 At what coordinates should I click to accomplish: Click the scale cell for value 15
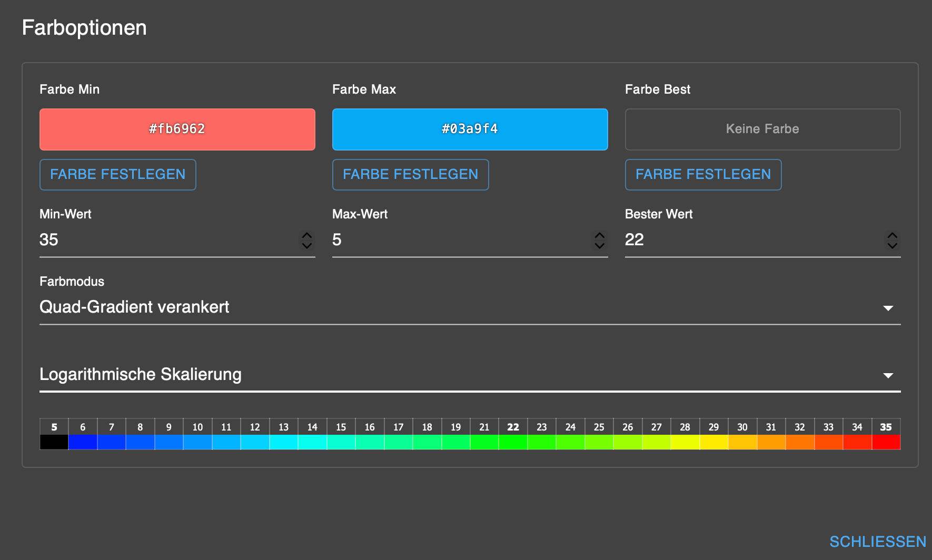[x=341, y=434]
